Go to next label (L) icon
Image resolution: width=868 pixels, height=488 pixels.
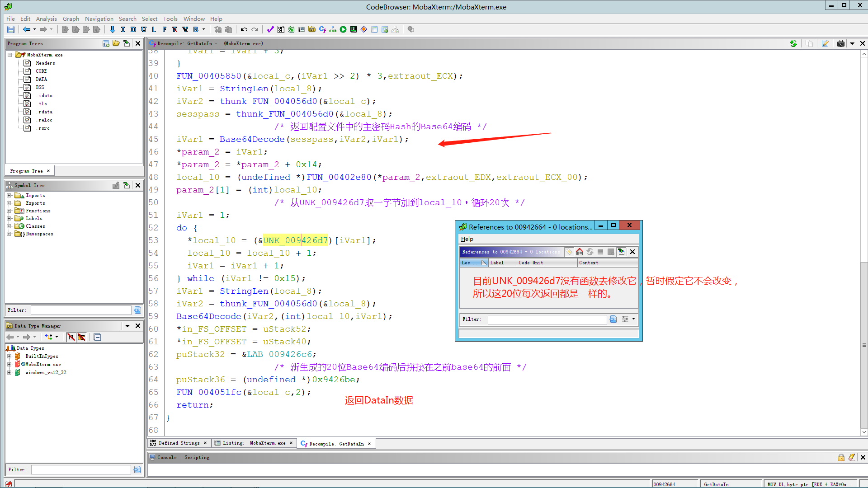pos(154,29)
